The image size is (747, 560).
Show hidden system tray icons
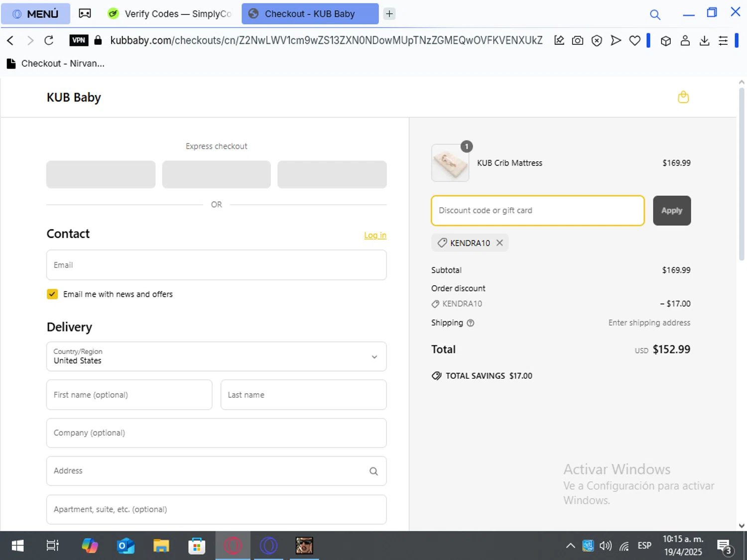(571, 546)
